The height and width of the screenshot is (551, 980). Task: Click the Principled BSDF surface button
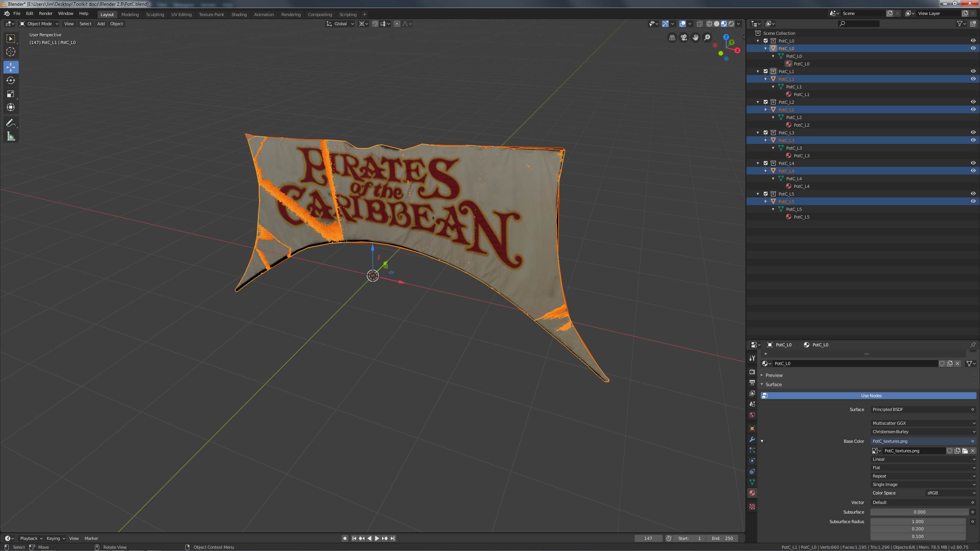click(x=923, y=409)
